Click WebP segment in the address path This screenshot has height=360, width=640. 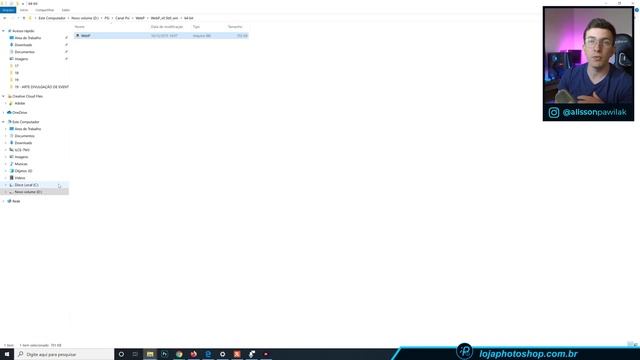click(x=140, y=18)
